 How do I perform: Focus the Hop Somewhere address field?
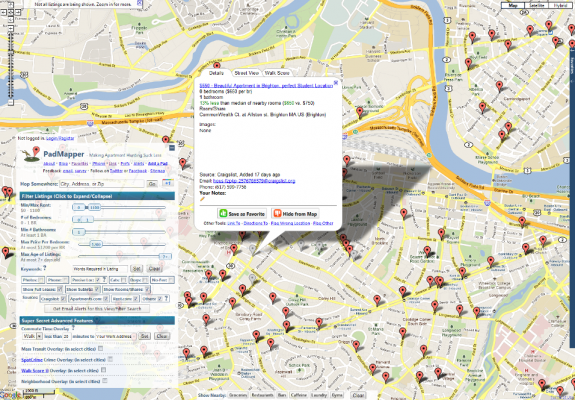point(102,184)
